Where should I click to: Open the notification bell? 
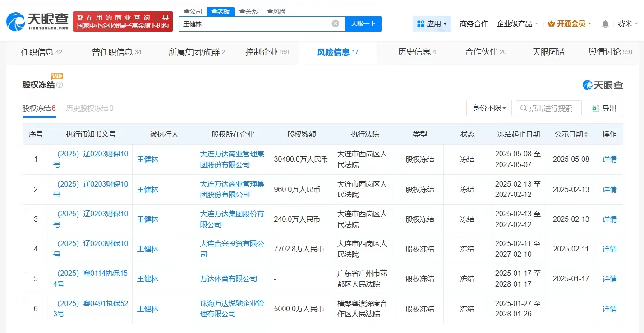click(x=605, y=24)
